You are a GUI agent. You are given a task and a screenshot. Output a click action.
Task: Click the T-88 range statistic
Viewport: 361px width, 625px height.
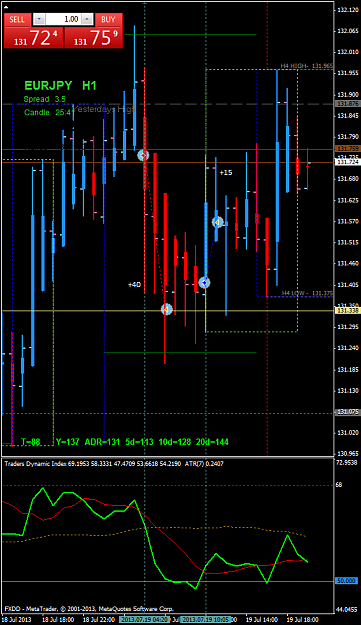coord(30,442)
